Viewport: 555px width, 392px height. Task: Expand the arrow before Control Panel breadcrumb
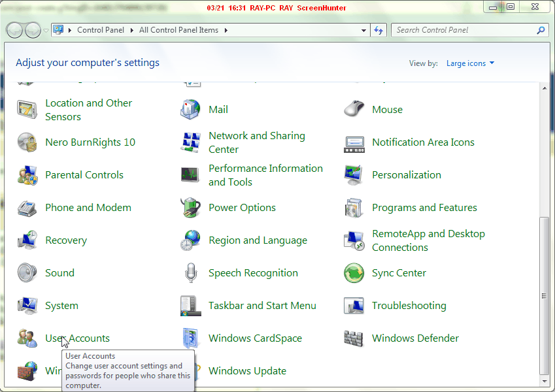(70, 31)
